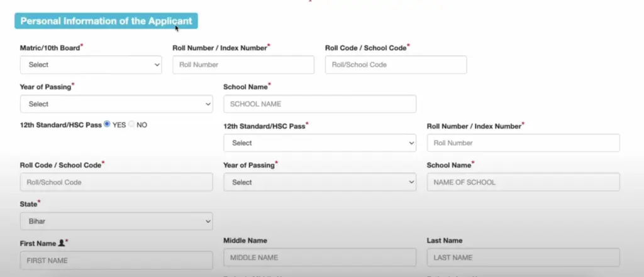
Task: Click the FIRST NAME input field
Action: (116, 261)
